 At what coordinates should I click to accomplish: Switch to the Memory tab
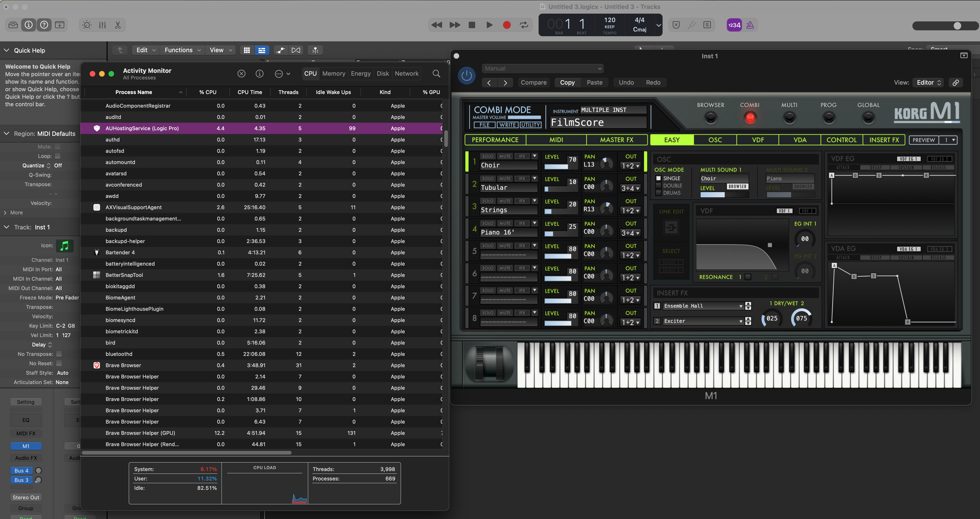coord(334,74)
